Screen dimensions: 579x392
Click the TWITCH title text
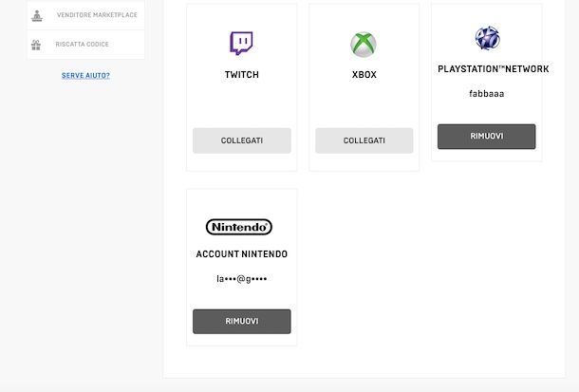[241, 75]
